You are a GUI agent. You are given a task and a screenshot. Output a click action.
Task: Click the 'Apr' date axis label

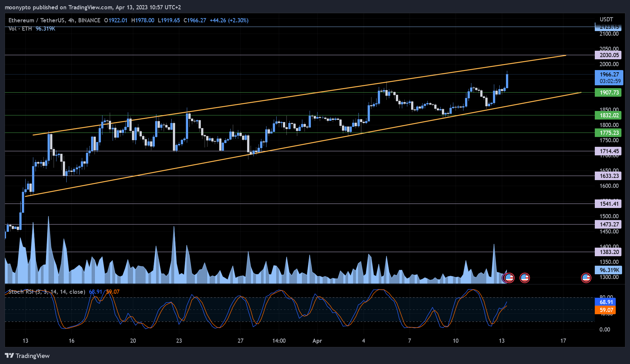[x=317, y=341]
